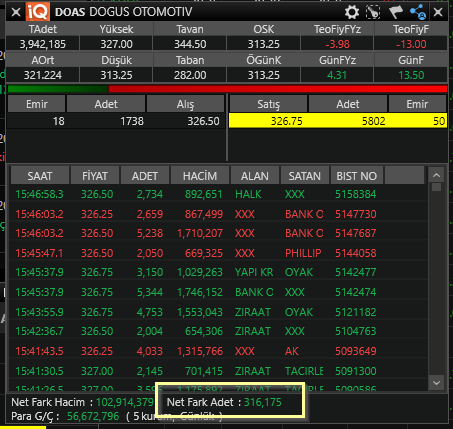Click the ALAN column header
Image resolution: width=453 pixels, height=429 pixels.
click(x=255, y=176)
